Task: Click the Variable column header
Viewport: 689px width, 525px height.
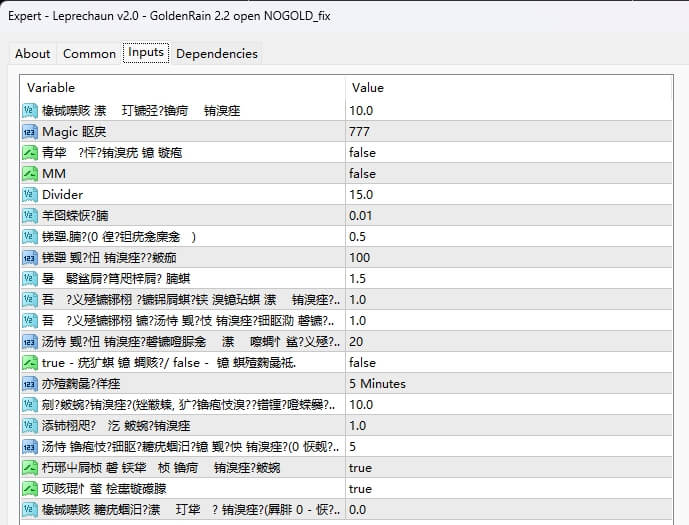Action: pos(183,87)
